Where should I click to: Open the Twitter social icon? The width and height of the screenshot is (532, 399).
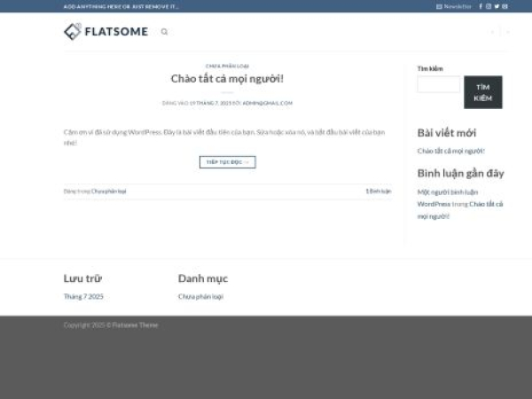497,6
